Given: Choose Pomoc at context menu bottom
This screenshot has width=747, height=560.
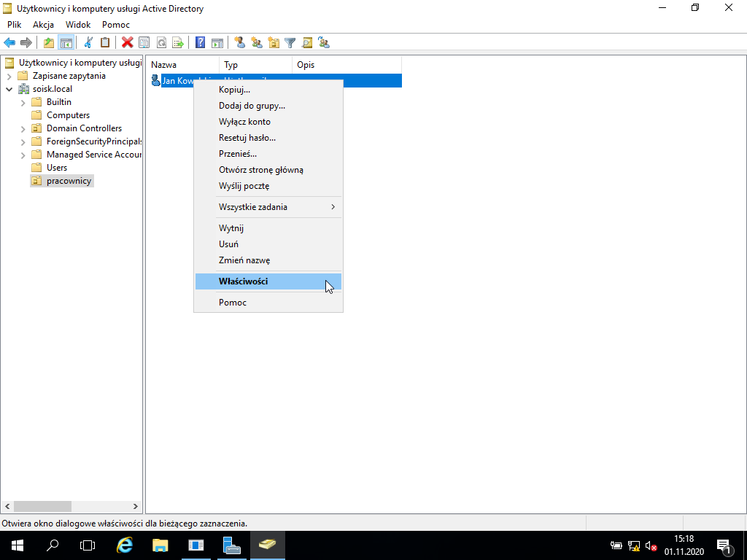Looking at the screenshot, I should tap(268, 303).
